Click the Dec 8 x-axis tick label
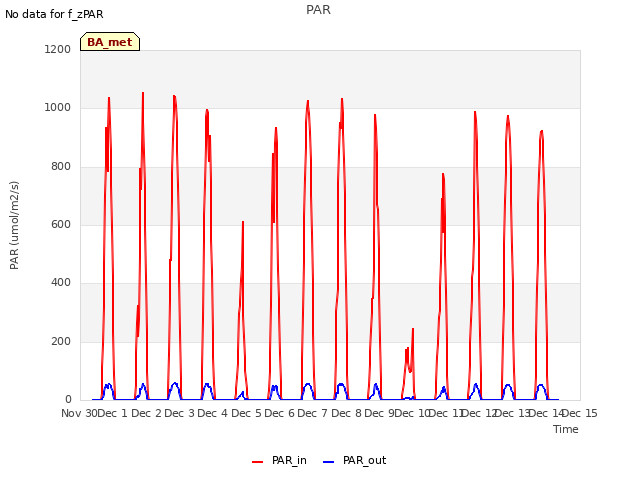 (x=347, y=413)
